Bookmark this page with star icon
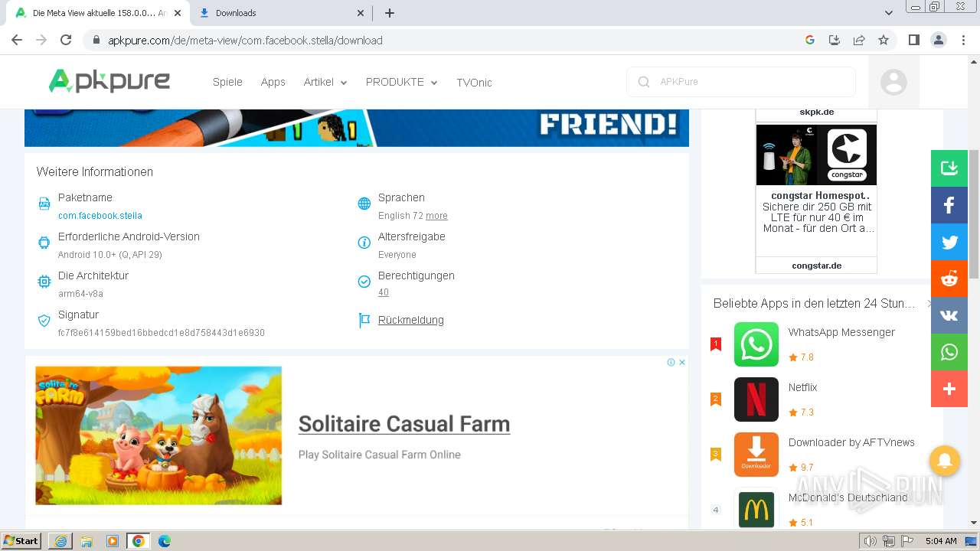This screenshot has width=980, height=551. pyautogui.click(x=884, y=40)
